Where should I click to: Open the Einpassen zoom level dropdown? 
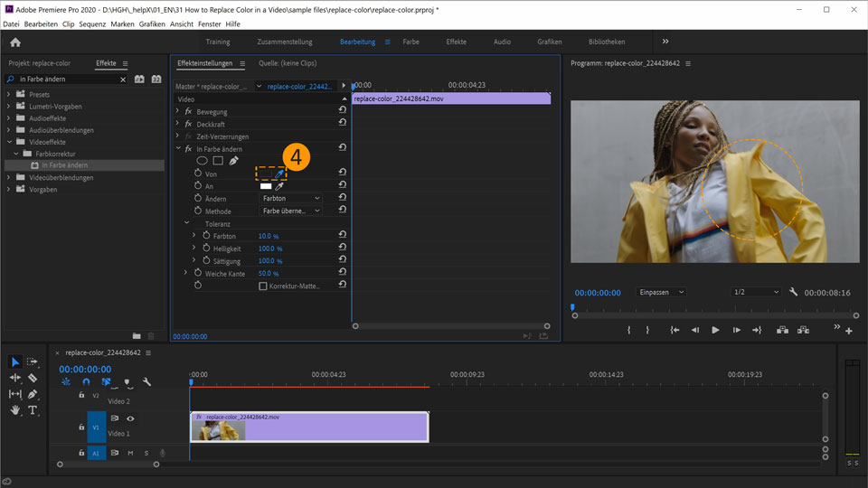click(x=661, y=293)
